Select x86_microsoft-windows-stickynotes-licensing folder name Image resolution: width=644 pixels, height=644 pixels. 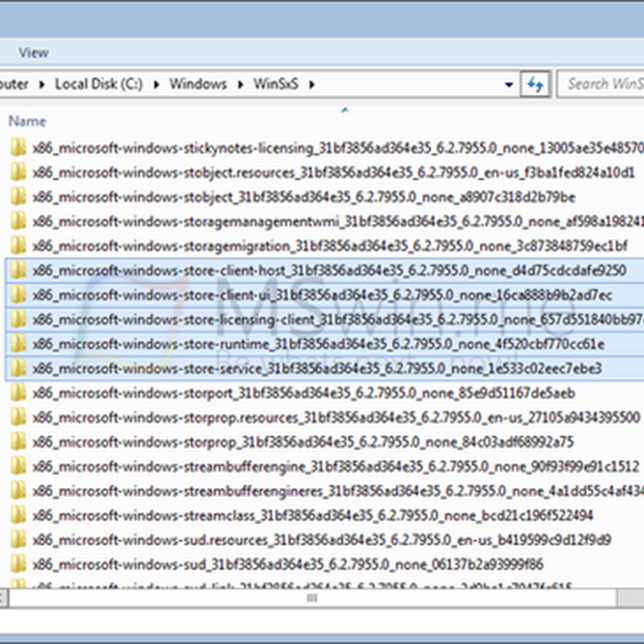(x=338, y=148)
